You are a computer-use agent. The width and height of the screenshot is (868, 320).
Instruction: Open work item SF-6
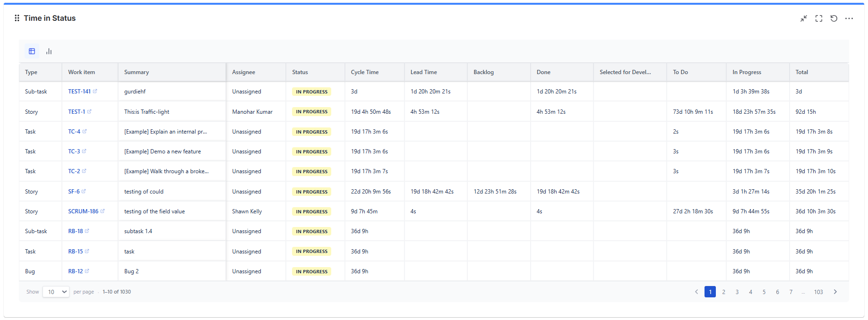click(74, 192)
